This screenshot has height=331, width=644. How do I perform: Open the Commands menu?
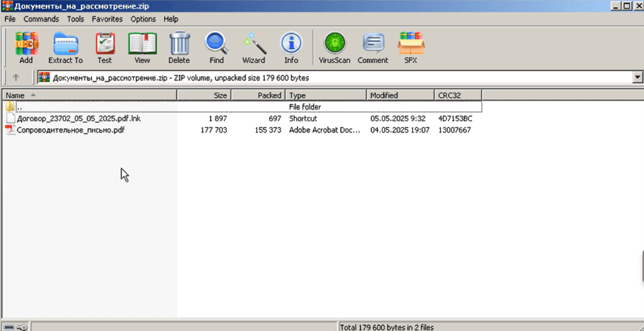pos(41,19)
